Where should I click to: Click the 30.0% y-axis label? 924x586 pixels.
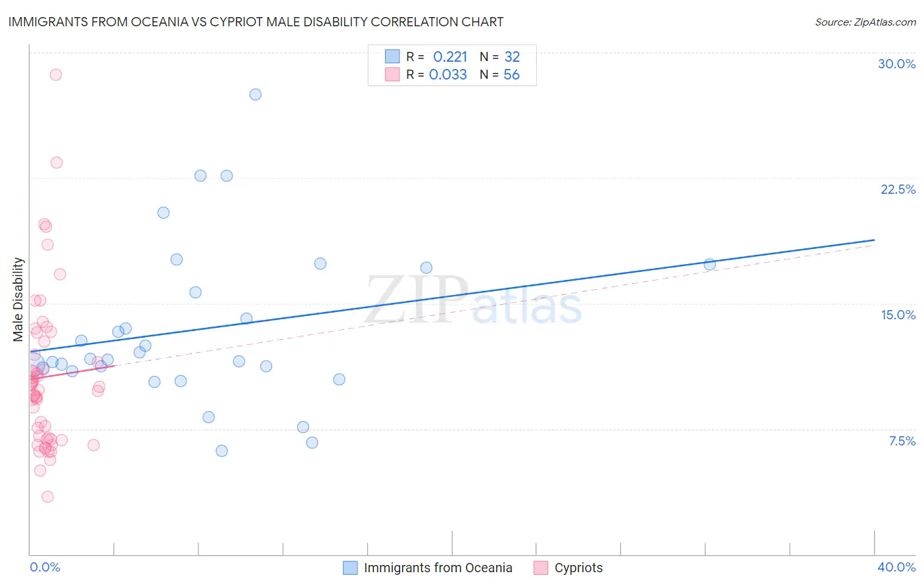pos(896,64)
